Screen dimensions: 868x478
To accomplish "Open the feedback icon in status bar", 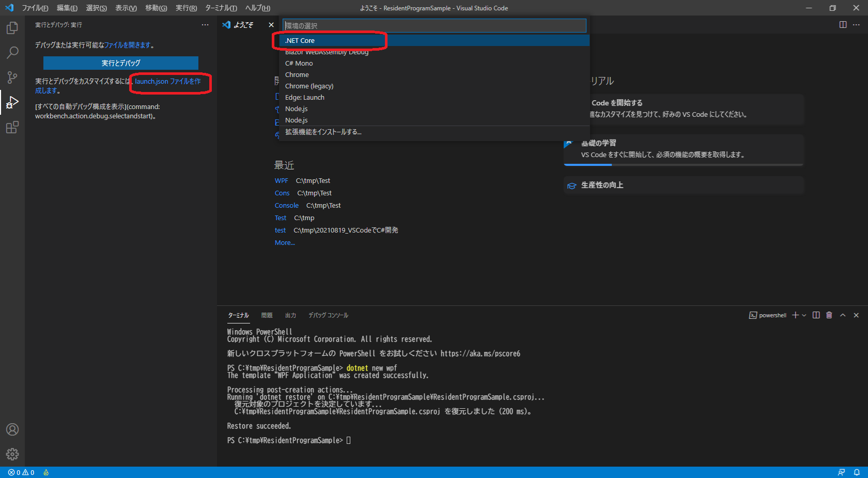I will tap(842, 472).
